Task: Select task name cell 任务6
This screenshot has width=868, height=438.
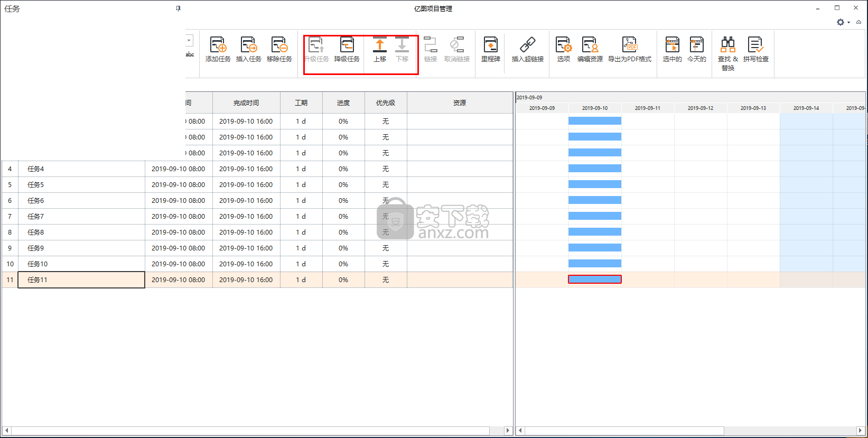Action: pos(81,200)
